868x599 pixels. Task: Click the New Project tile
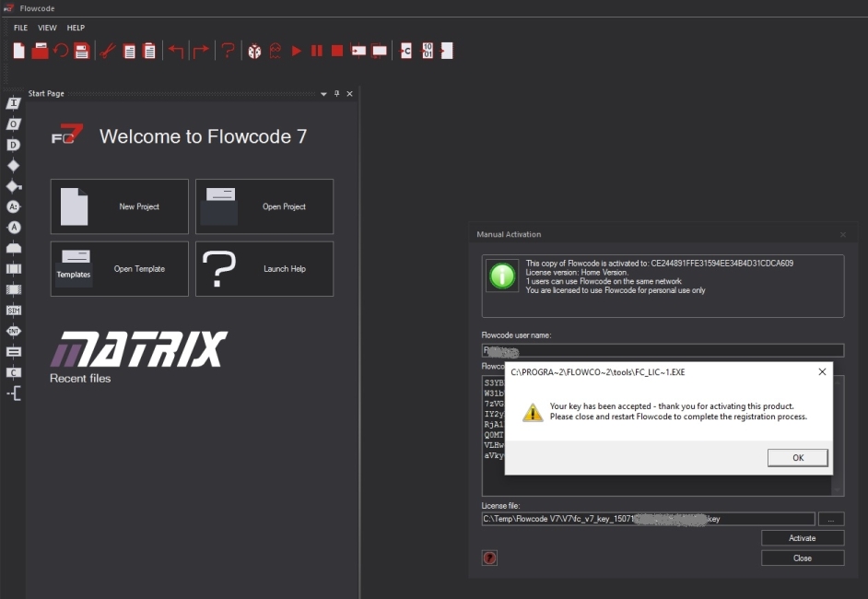coord(120,206)
